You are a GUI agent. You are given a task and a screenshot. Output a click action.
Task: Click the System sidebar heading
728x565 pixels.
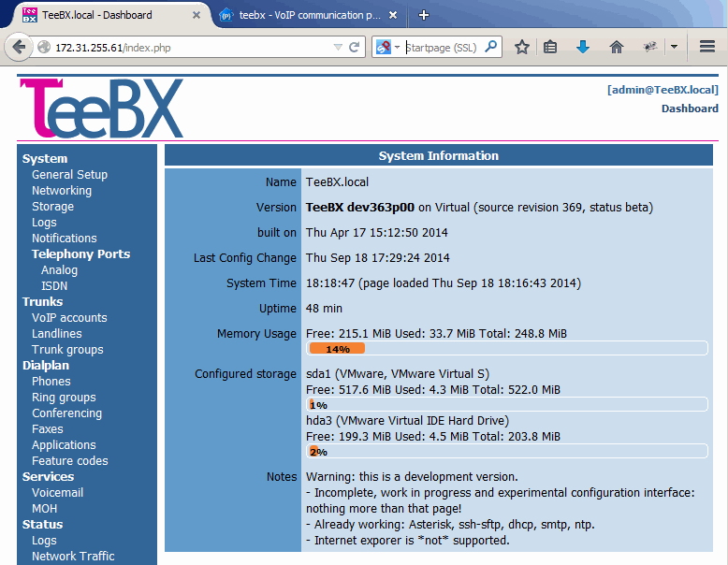tap(45, 159)
